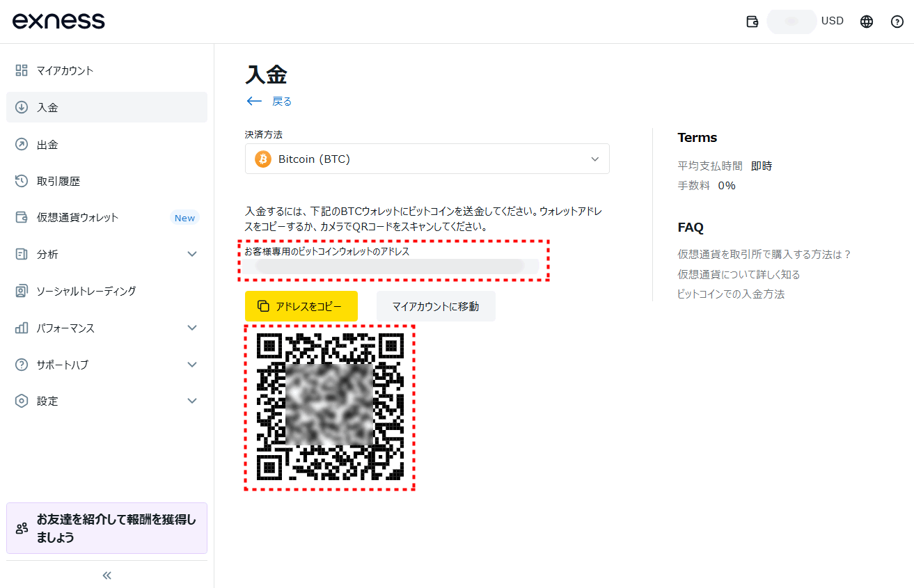Click the 平均支払時間 即時 text
This screenshot has height=588, width=914.
coord(725,166)
